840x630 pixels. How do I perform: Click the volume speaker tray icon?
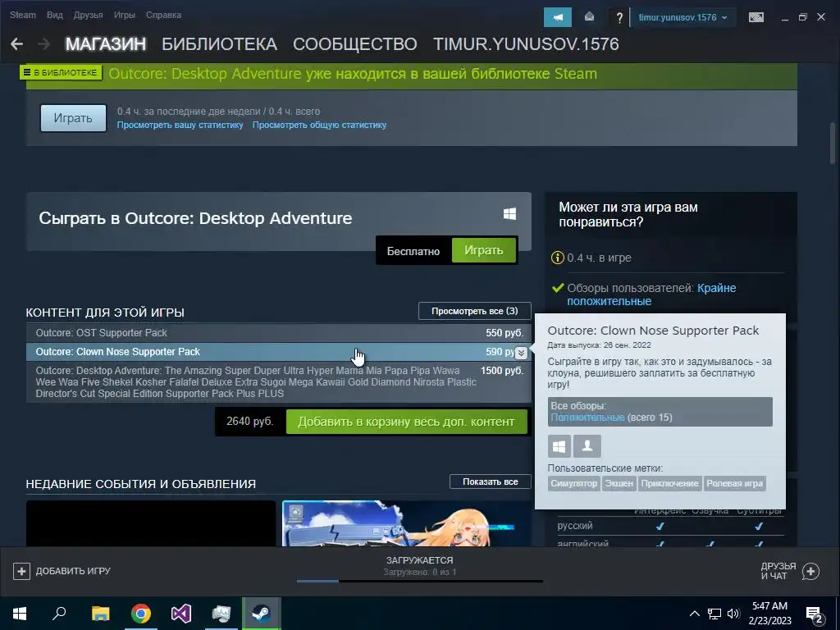coord(733,614)
